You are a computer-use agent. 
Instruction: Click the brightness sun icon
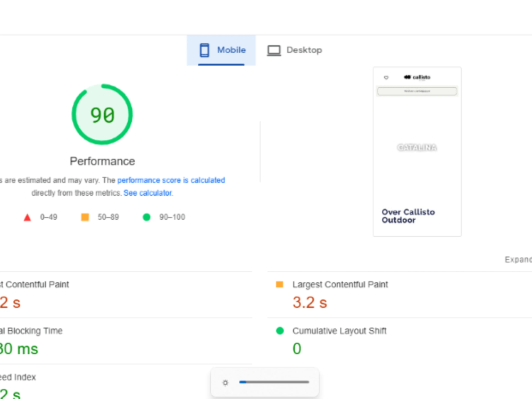click(225, 383)
